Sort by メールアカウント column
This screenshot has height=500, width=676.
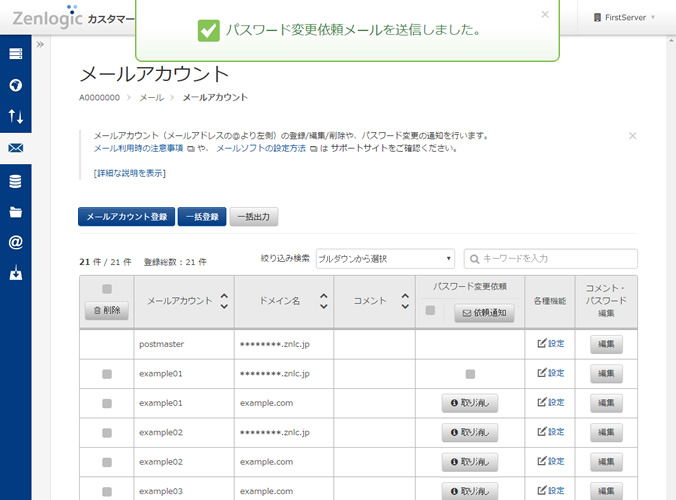pos(224,301)
